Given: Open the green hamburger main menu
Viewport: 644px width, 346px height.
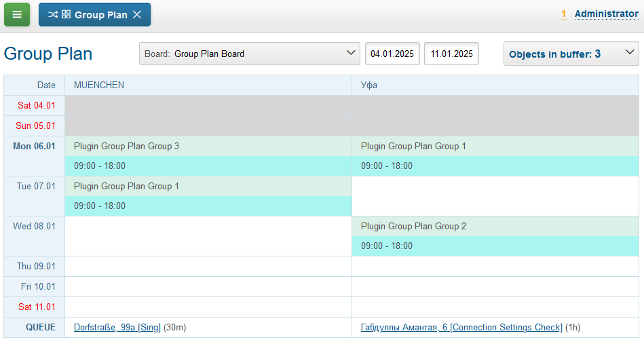Looking at the screenshot, I should click(17, 14).
